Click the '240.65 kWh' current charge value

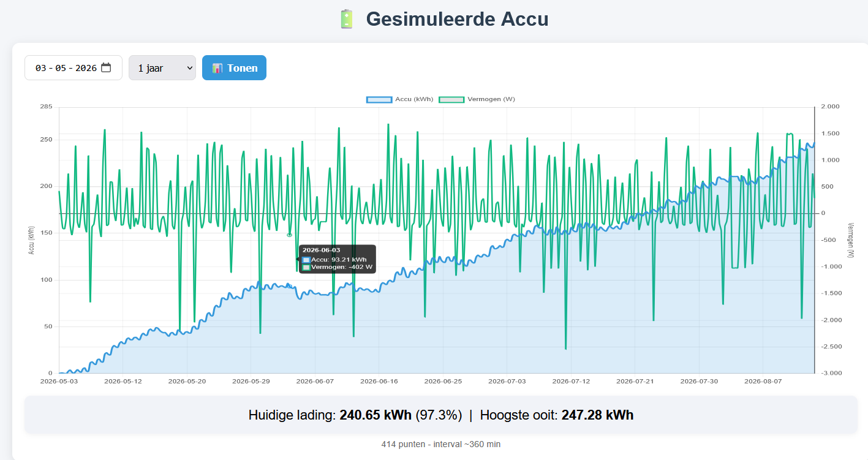(x=376, y=415)
